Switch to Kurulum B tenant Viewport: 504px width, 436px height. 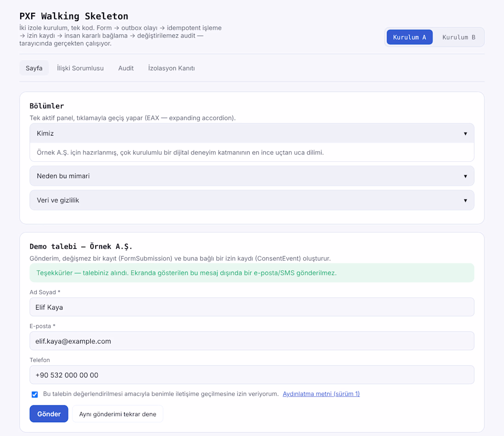click(x=459, y=37)
